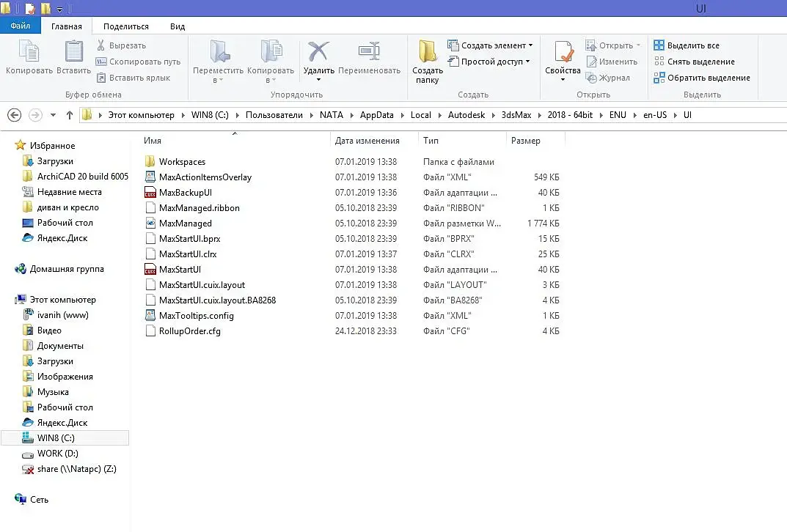This screenshot has width=787, height=532.
Task: Click Снять выделение (Select none)
Action: click(694, 61)
